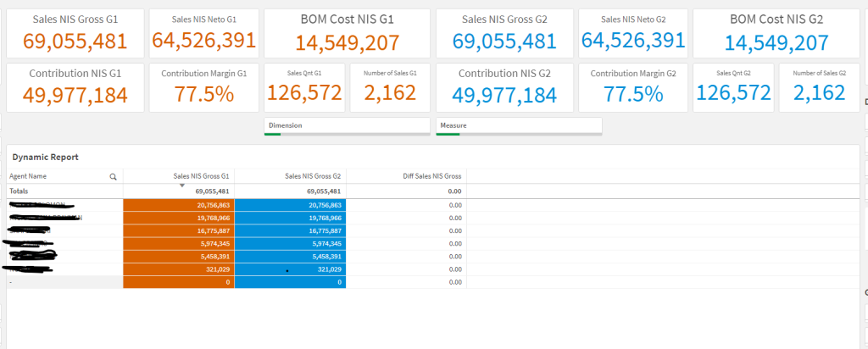Select the Sales NIS Gross G1 KPI card
The height and width of the screenshot is (349, 868).
[75, 33]
